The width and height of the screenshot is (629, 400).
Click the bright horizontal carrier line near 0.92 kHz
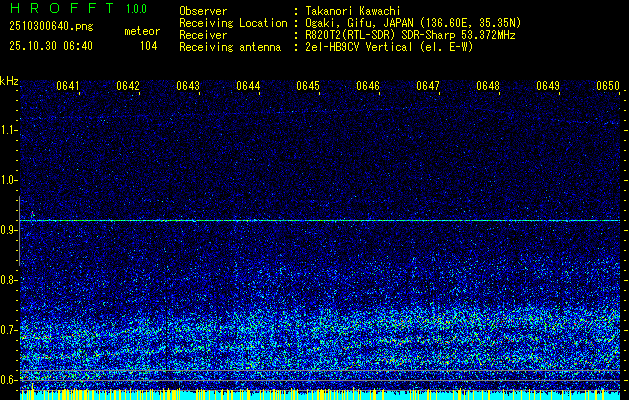point(320,221)
